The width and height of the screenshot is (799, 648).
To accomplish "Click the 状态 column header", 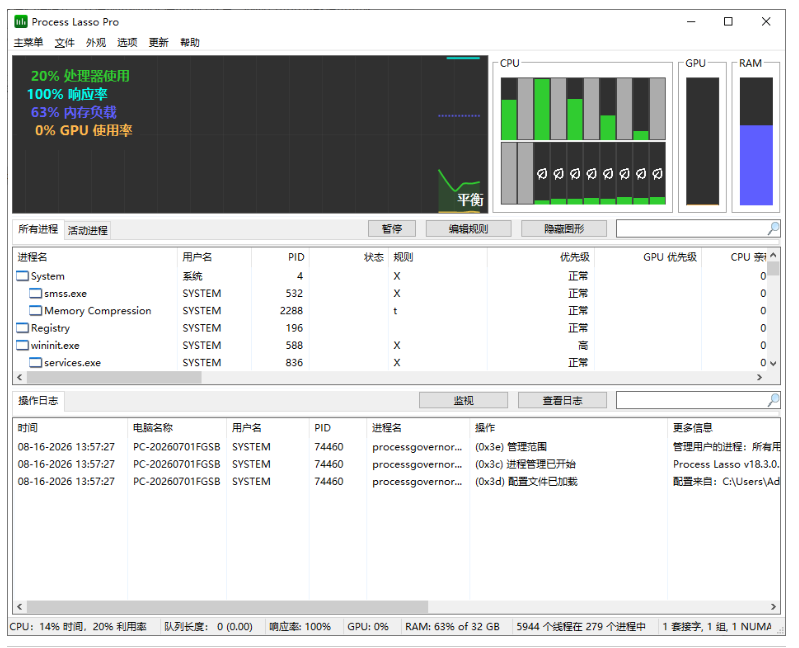I will [349, 257].
